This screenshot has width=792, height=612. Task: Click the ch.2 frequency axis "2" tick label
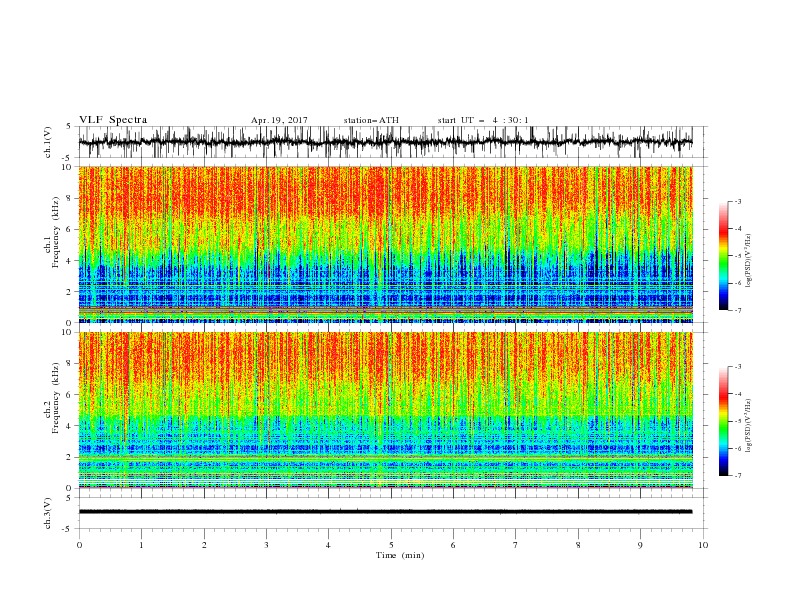tap(70, 457)
